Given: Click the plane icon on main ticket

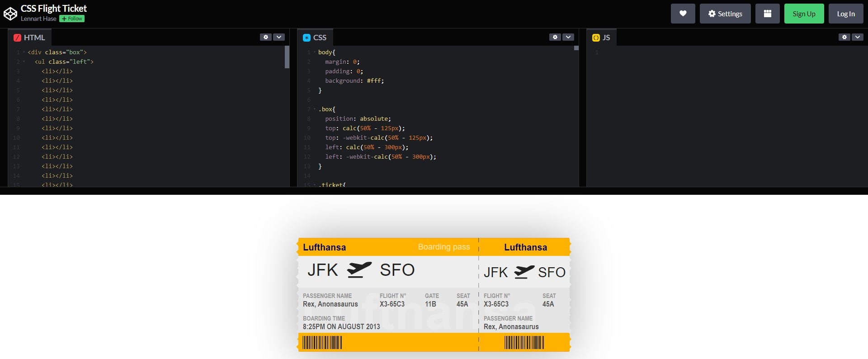Looking at the screenshot, I should 359,269.
